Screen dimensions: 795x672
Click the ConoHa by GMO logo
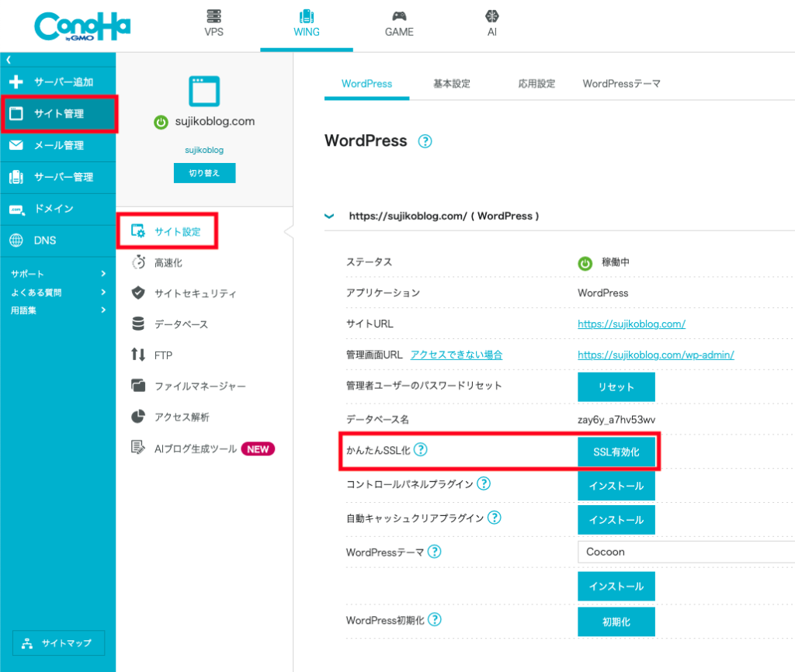[82, 26]
